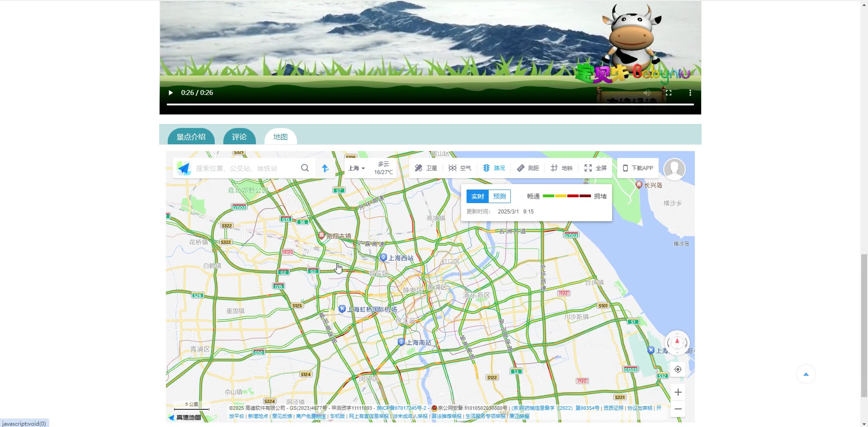Toggle the 空气 air quality layer
The height and width of the screenshot is (427, 868).
tap(460, 168)
